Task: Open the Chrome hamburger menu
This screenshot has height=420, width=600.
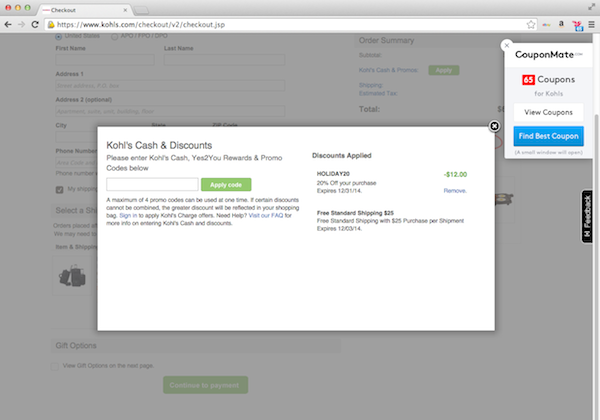Action: 591,24
